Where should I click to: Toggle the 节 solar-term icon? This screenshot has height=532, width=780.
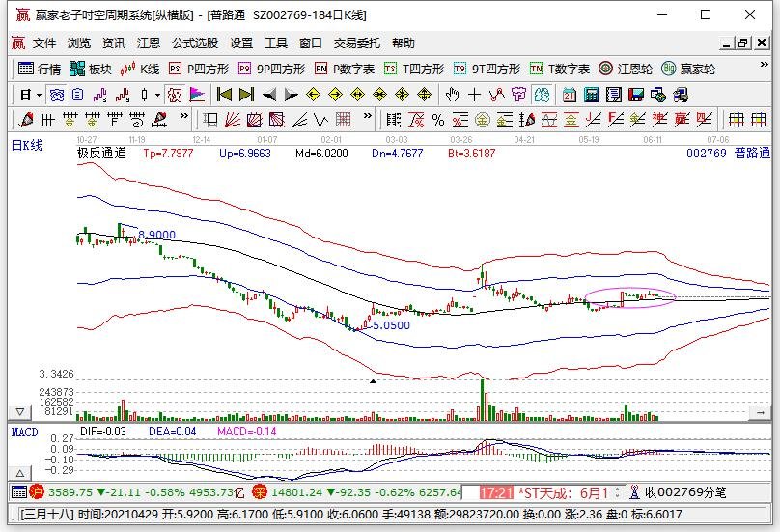[518, 95]
